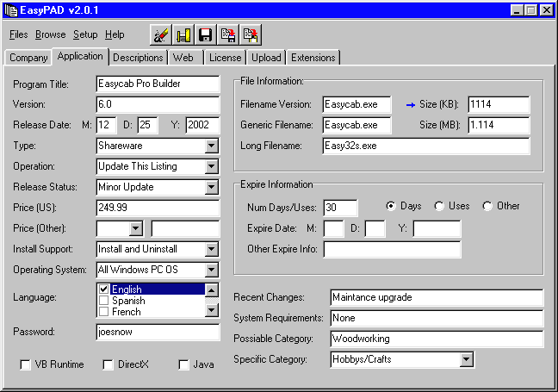Open the Web tab

(187, 58)
